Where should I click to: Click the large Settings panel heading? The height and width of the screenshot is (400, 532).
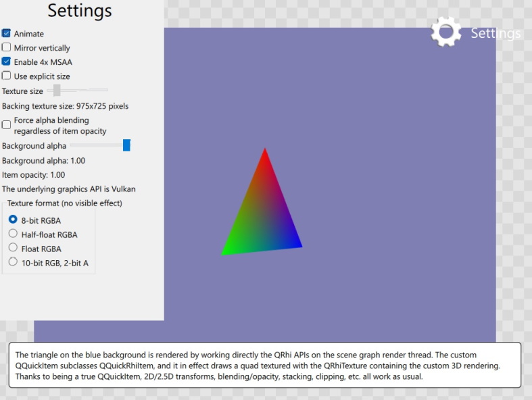click(80, 11)
